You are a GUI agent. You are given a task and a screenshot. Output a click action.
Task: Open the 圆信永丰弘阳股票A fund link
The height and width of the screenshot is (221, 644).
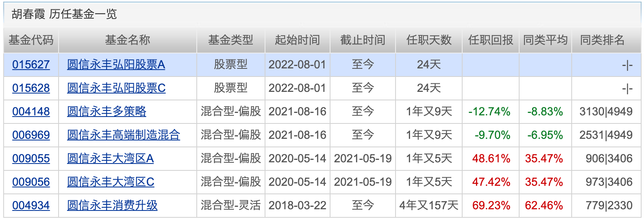(116, 65)
